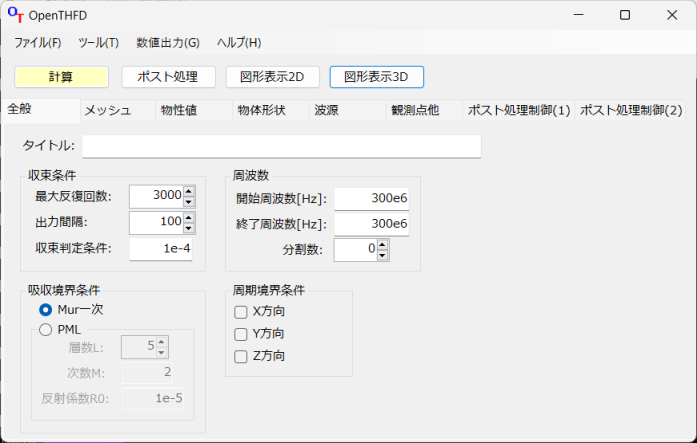The width and height of the screenshot is (697, 443).
Task: Enable the X方向 periodic boundary checkbox
Action: click(x=240, y=312)
